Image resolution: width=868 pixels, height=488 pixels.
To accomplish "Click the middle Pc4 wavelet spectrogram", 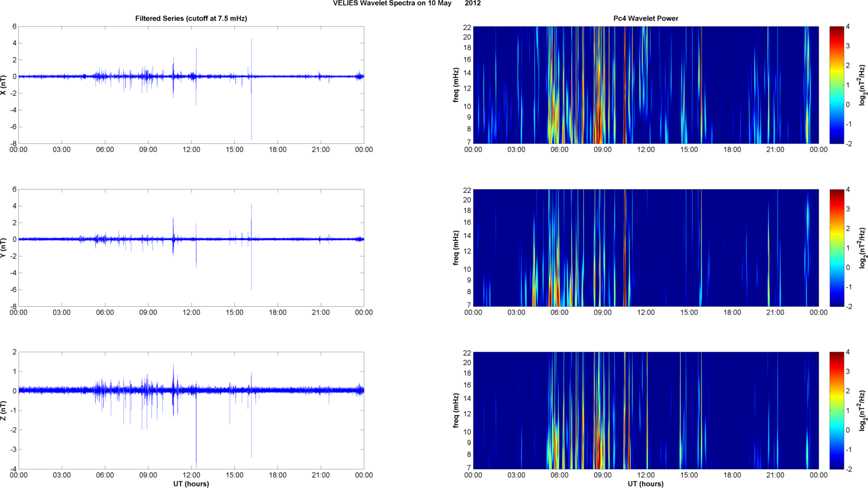I will (646, 248).
